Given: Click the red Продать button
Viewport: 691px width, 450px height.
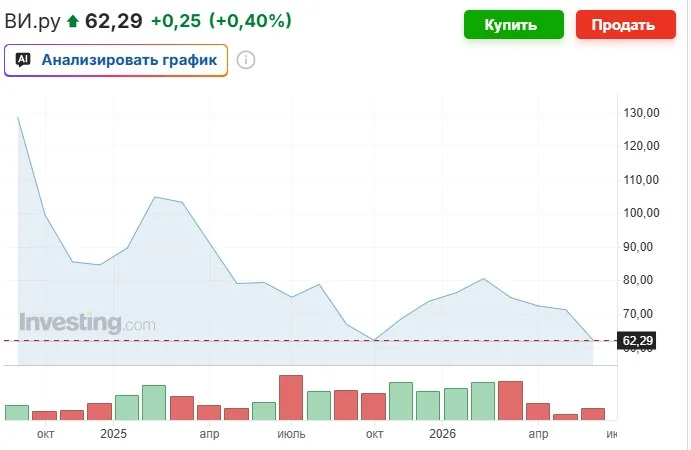Looking at the screenshot, I should pyautogui.click(x=625, y=25).
